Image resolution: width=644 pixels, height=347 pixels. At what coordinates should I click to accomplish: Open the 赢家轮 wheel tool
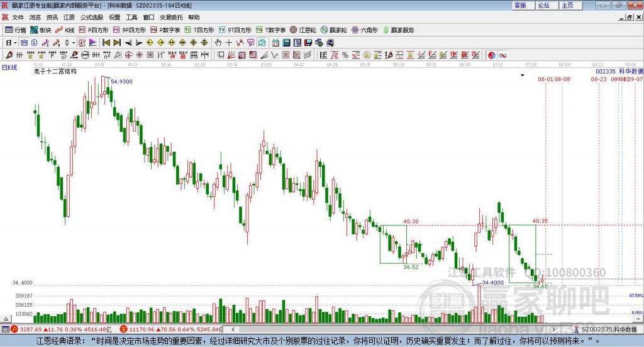click(x=334, y=30)
